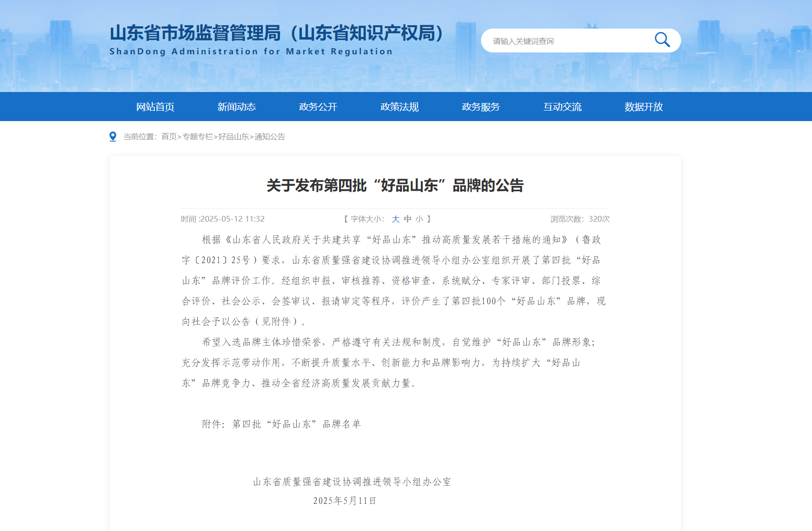Click the magnifier search icon
Image resolution: width=812 pixels, height=531 pixels.
point(662,40)
